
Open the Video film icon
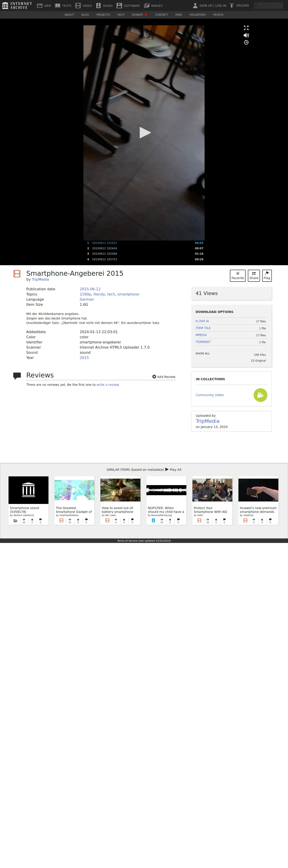pos(78,5)
